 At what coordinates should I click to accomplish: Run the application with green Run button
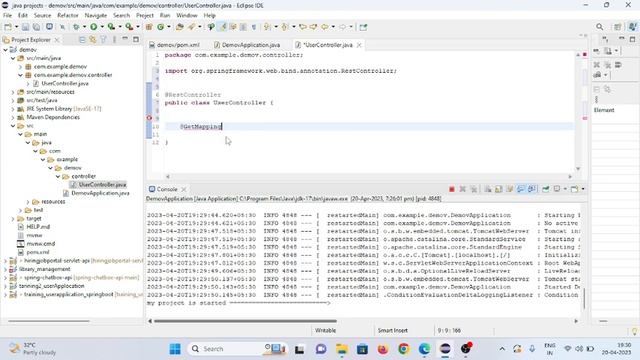point(93,27)
